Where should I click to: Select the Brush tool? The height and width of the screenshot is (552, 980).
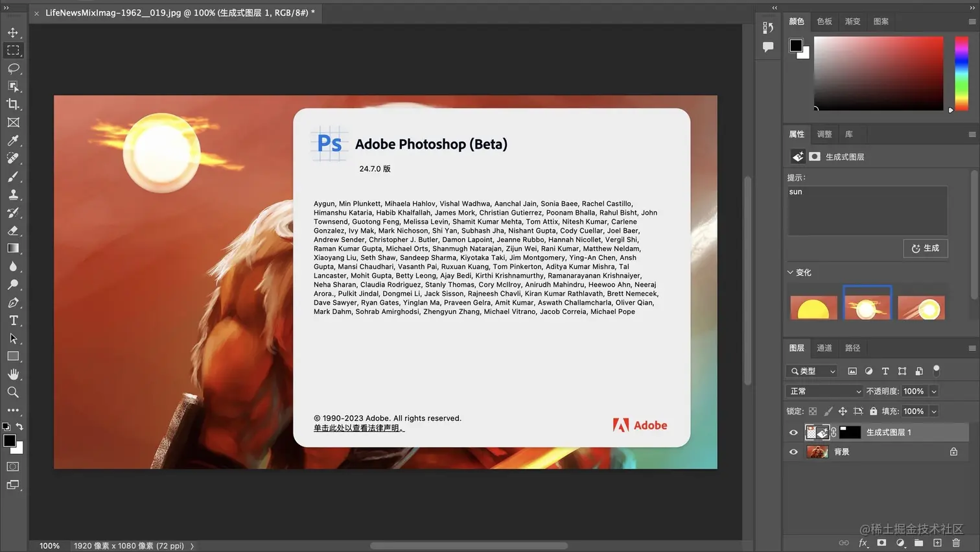click(13, 176)
